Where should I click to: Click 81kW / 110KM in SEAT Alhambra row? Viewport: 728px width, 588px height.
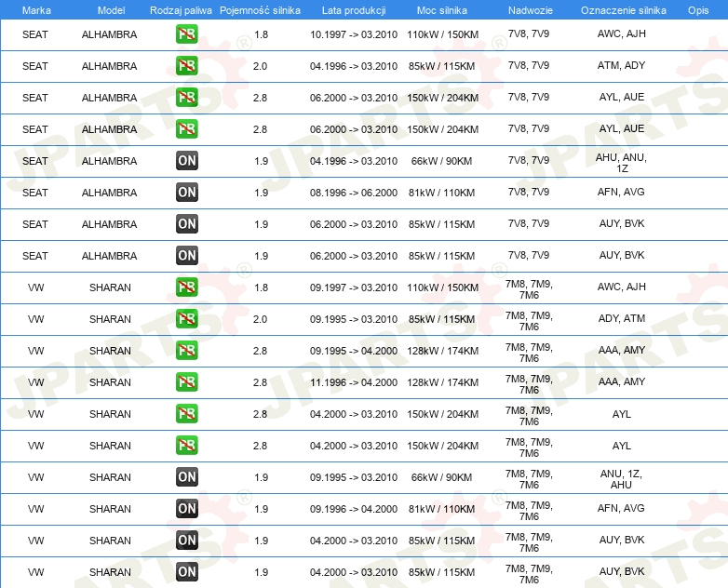(x=441, y=193)
